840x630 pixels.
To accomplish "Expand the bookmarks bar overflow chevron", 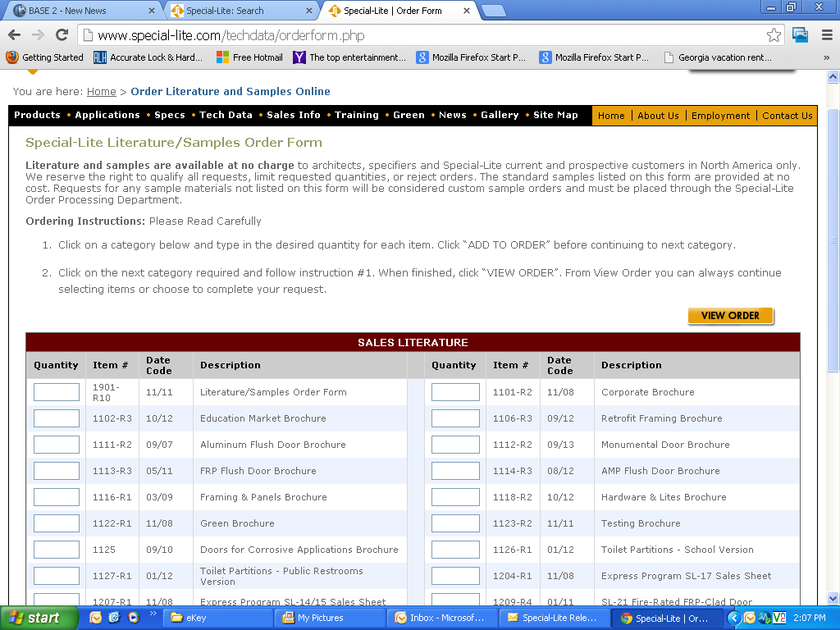I will coord(827,57).
